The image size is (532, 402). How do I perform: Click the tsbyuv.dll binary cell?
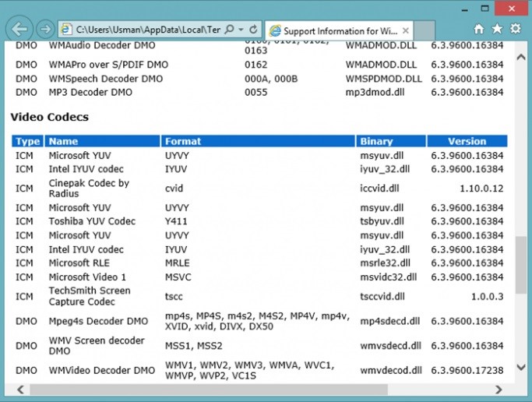pos(382,221)
